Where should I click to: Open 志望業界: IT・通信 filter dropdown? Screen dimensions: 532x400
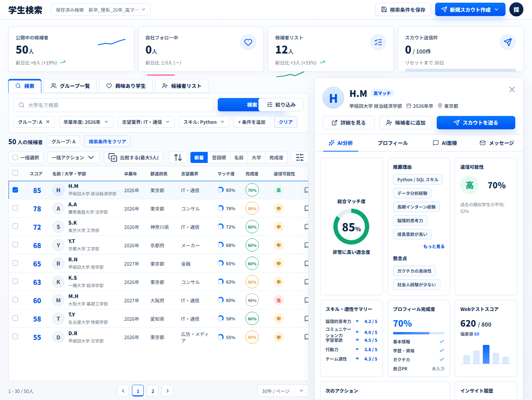pyautogui.click(x=146, y=122)
